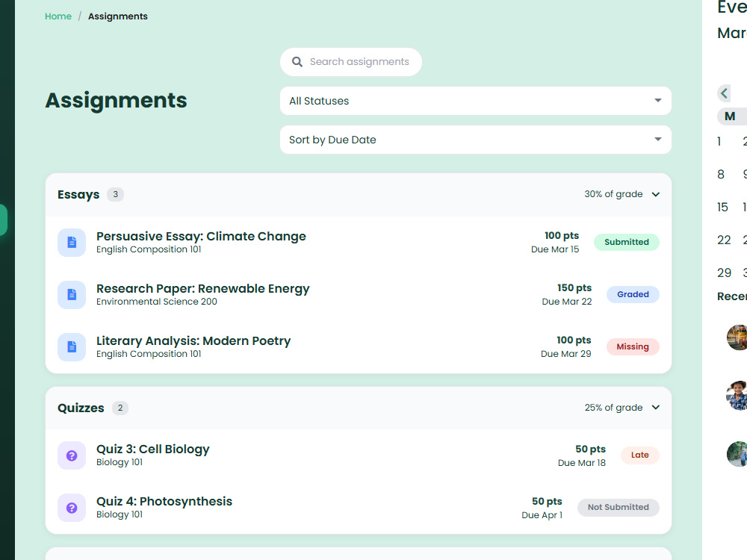Click '30% of grade' text

[x=613, y=194]
